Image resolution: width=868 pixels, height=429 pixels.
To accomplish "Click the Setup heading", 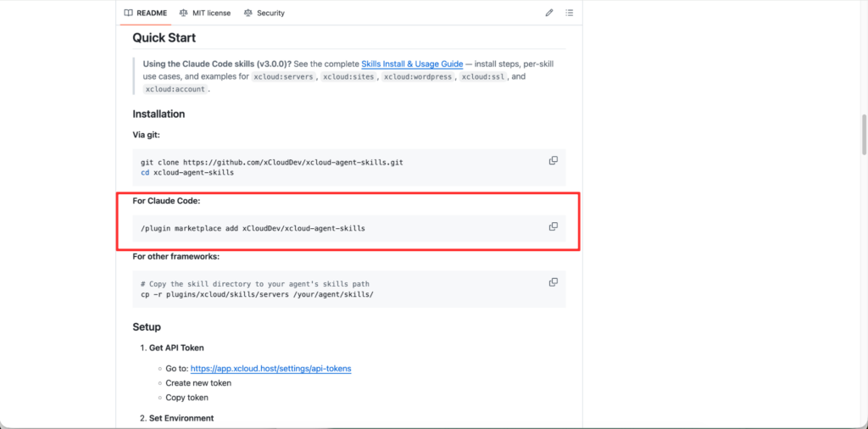I will (147, 327).
